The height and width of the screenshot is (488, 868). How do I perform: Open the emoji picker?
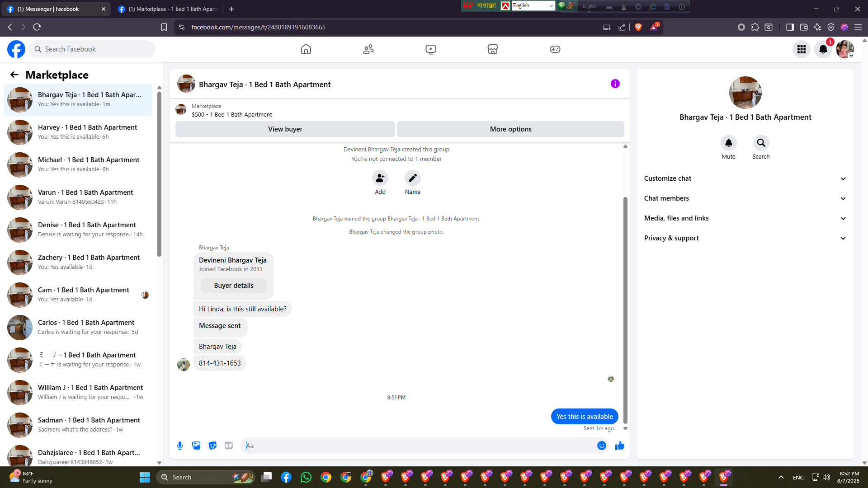[x=602, y=446]
